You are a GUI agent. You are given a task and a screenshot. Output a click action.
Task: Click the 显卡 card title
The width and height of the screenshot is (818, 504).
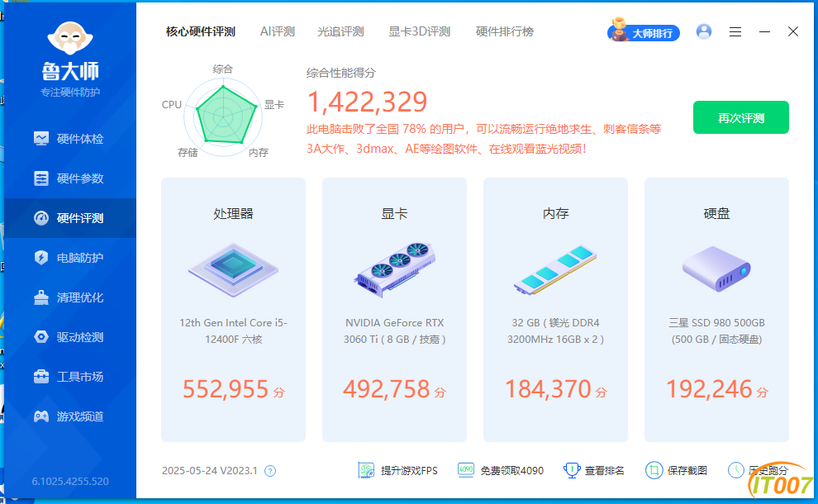click(x=394, y=214)
